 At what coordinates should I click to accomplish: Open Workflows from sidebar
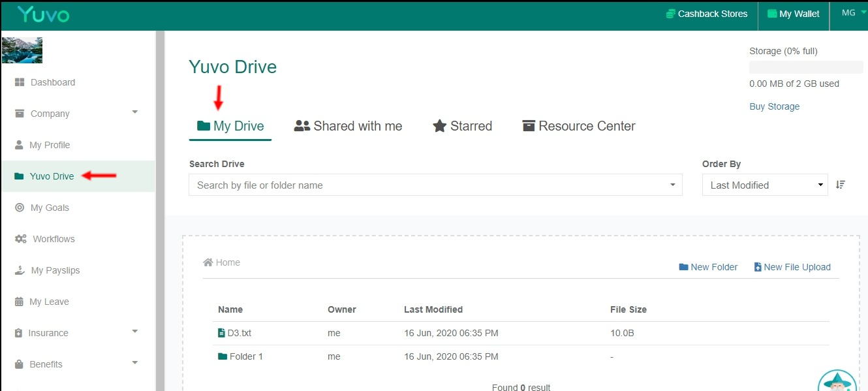tap(54, 239)
